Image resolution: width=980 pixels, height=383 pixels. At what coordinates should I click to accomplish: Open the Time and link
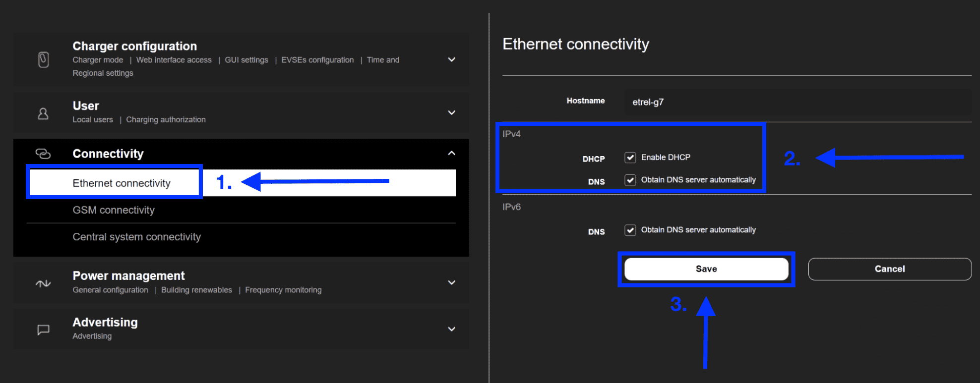pyautogui.click(x=383, y=60)
